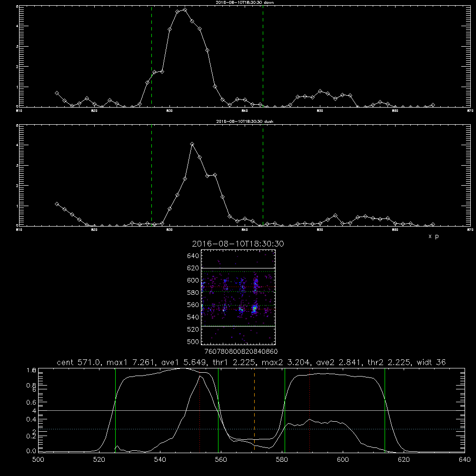Click y-axis label '0.4' on bottom plot
Viewport: 476px width, 476px height.
pyautogui.click(x=31, y=419)
